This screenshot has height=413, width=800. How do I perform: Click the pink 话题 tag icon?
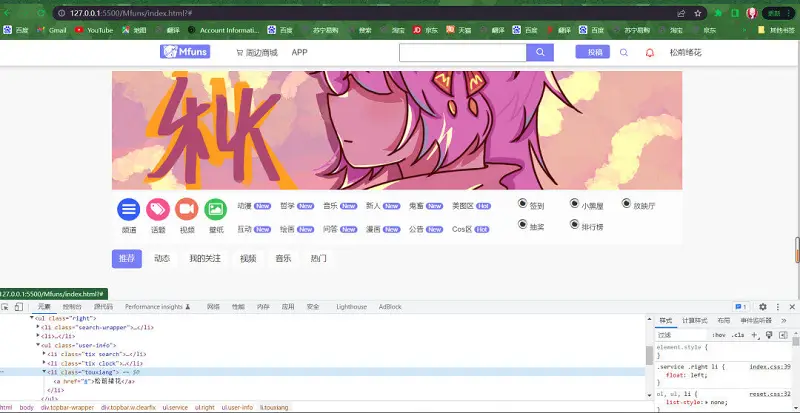coord(158,209)
